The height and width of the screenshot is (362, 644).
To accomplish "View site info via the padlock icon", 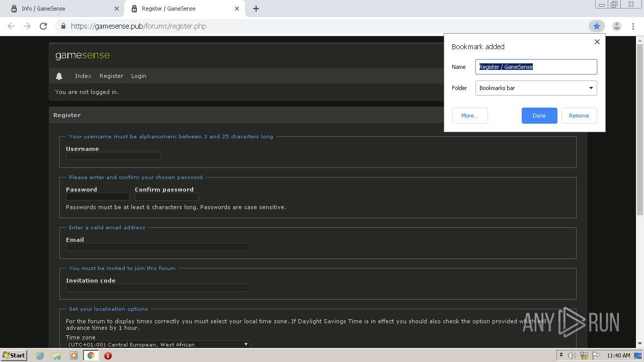I will [x=63, y=26].
